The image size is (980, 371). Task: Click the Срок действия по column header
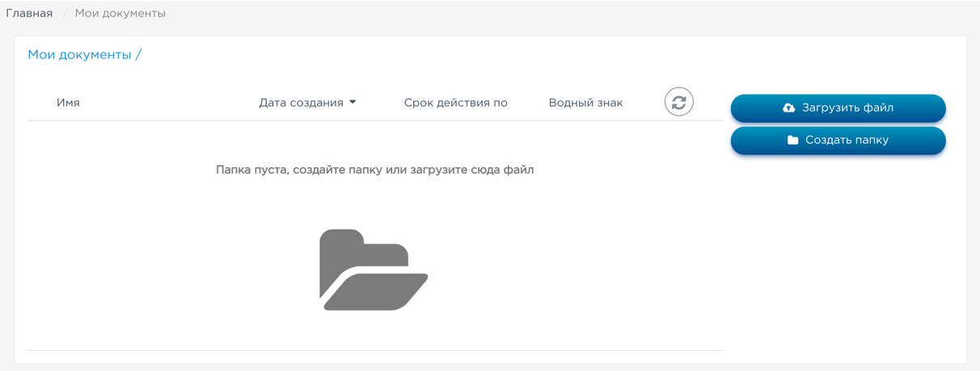coord(455,103)
